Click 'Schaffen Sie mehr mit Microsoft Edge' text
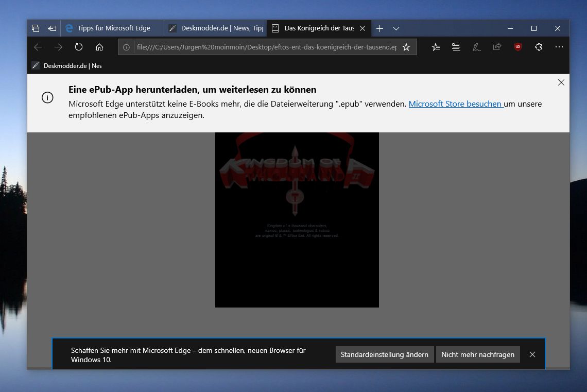Screen dimensions: 587x392 [x=188, y=355]
